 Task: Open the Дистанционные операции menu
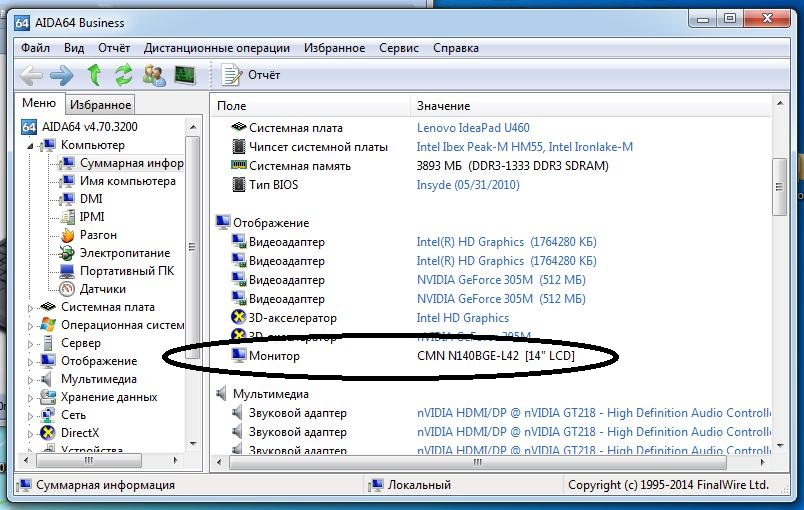click(x=216, y=48)
